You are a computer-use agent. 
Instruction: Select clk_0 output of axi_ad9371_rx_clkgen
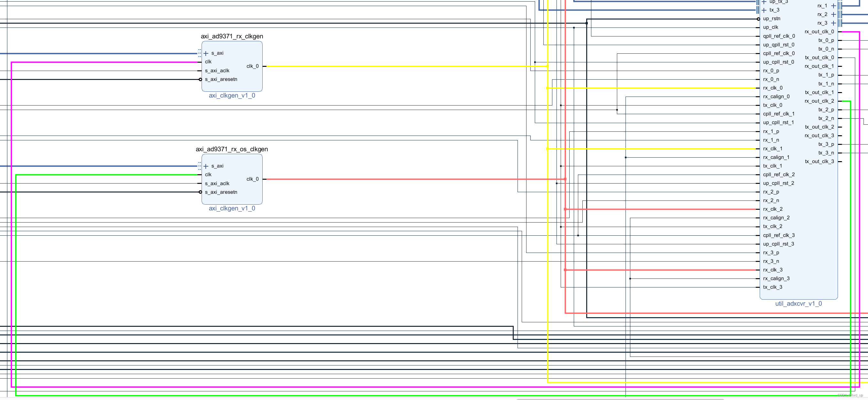pyautogui.click(x=252, y=66)
